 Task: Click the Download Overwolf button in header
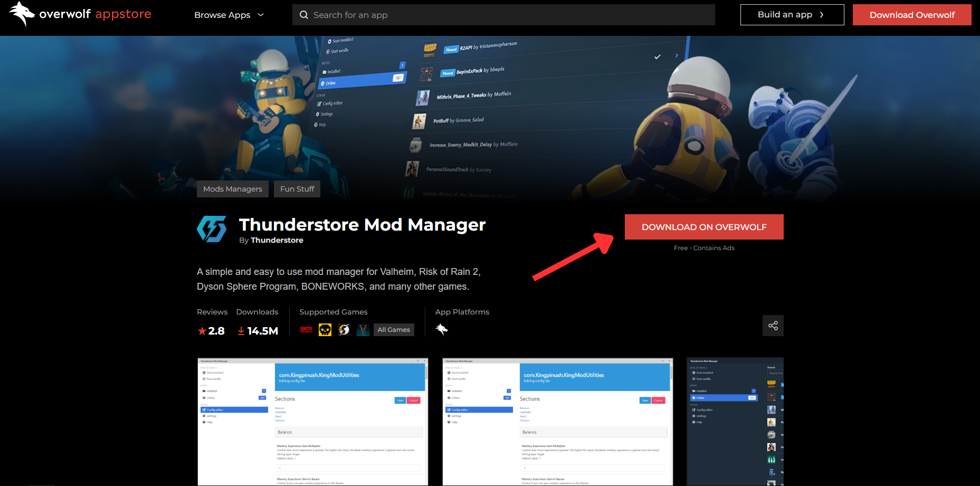point(912,15)
